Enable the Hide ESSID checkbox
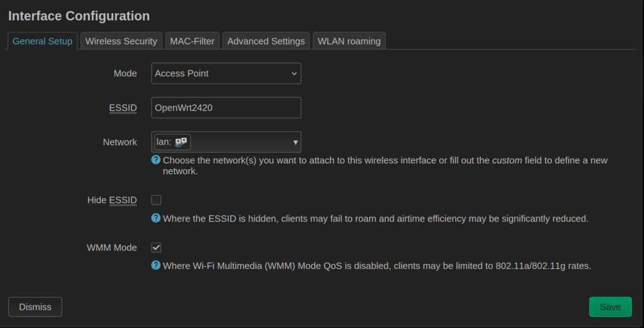644x328 pixels. click(157, 200)
